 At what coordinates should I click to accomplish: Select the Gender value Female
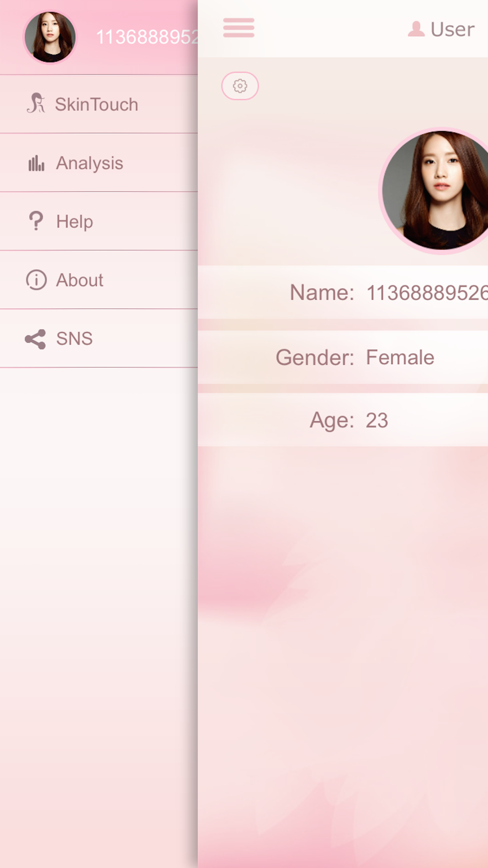400,357
